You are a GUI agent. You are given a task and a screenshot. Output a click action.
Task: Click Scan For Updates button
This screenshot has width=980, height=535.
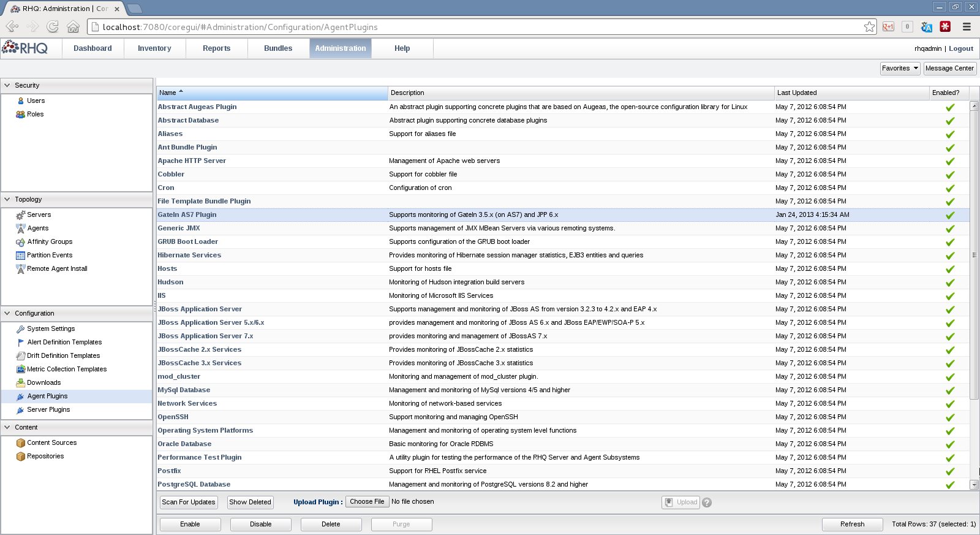[189, 502]
